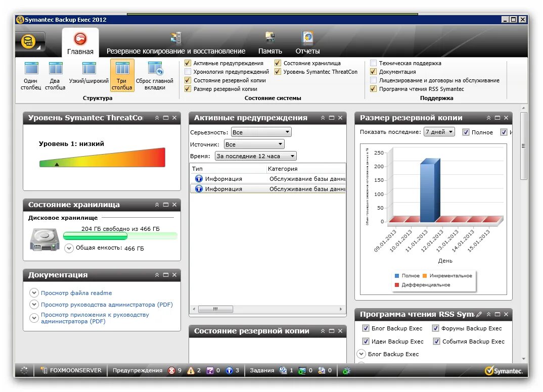Image resolution: width=543 pixels, height=392 pixels.
Task: Click the FOXMOONSERVER server icon in status bar
Action: [44, 370]
